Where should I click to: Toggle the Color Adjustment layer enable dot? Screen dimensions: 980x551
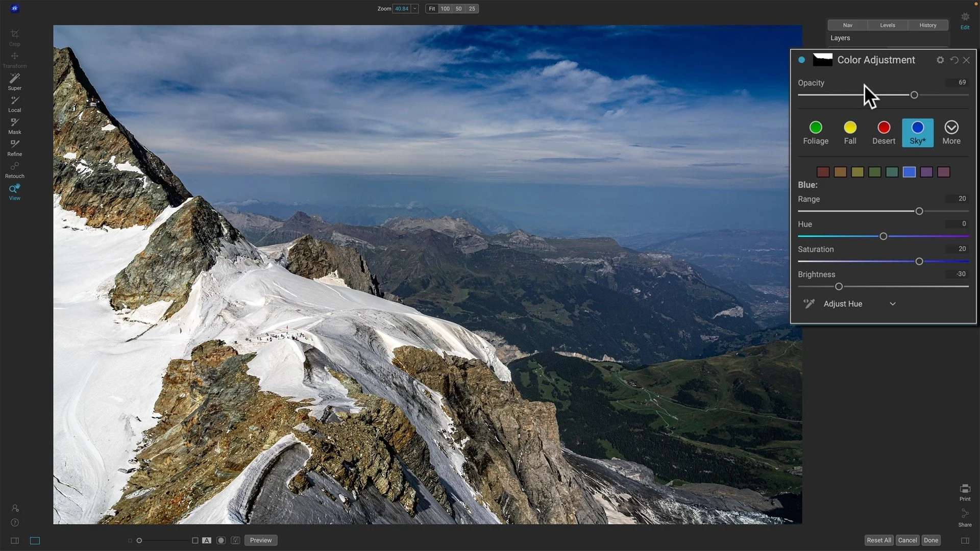tap(801, 60)
